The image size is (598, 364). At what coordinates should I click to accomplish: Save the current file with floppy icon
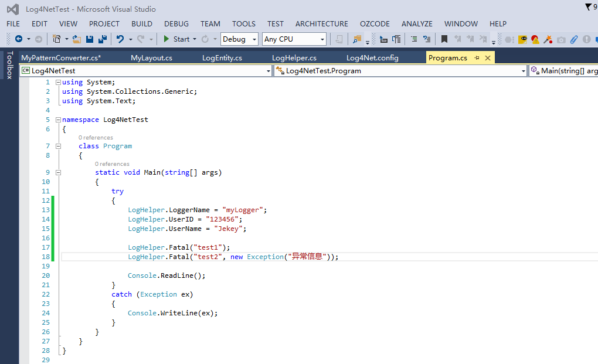90,39
